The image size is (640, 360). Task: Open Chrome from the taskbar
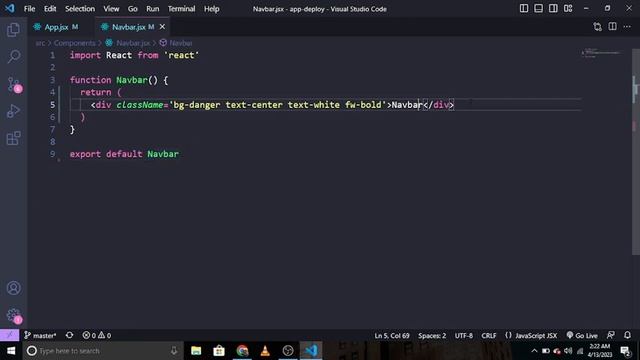click(242, 351)
